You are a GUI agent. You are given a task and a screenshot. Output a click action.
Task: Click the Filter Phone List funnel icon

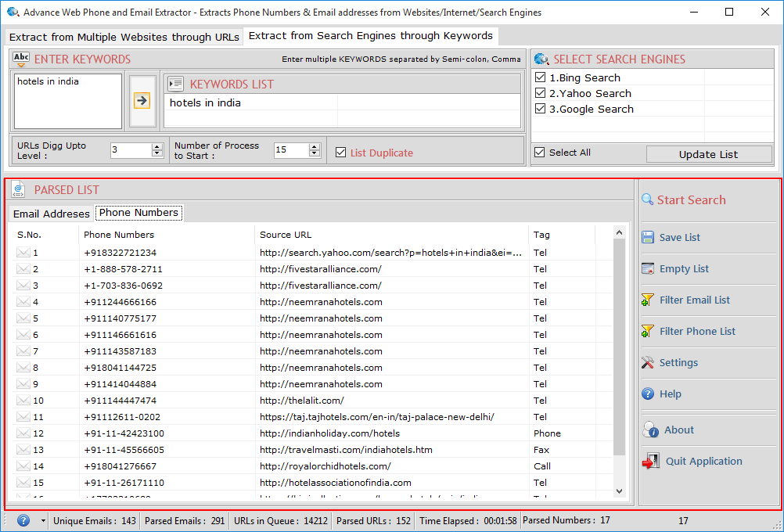click(648, 331)
